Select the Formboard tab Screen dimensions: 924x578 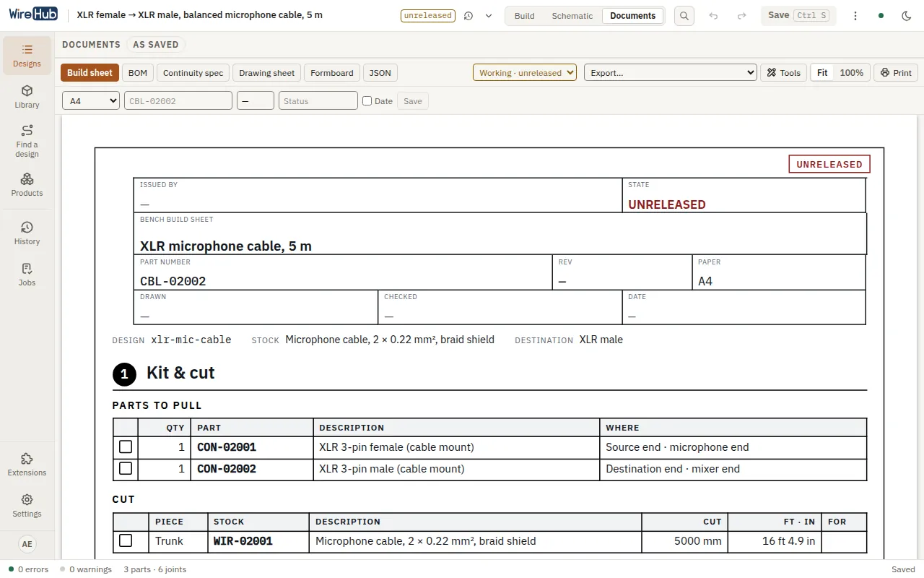click(332, 72)
